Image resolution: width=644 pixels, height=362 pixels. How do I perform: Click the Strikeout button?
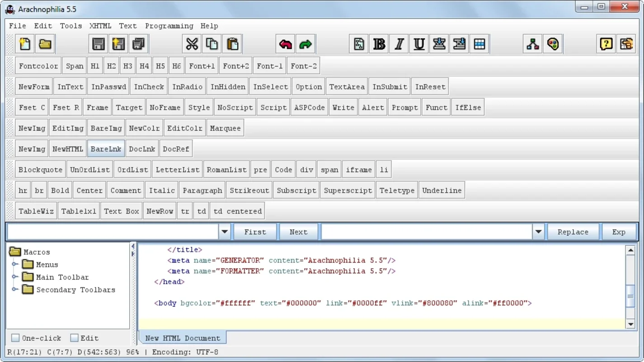pyautogui.click(x=249, y=191)
